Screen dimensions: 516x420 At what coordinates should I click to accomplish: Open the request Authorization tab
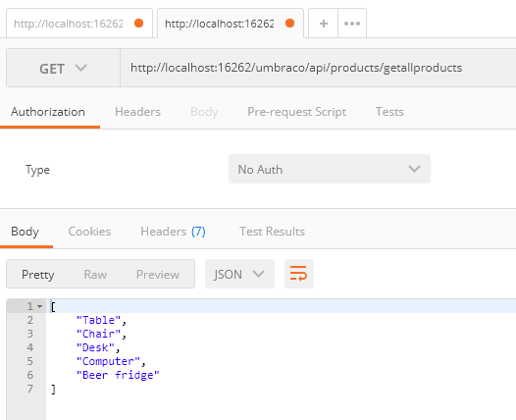point(48,112)
